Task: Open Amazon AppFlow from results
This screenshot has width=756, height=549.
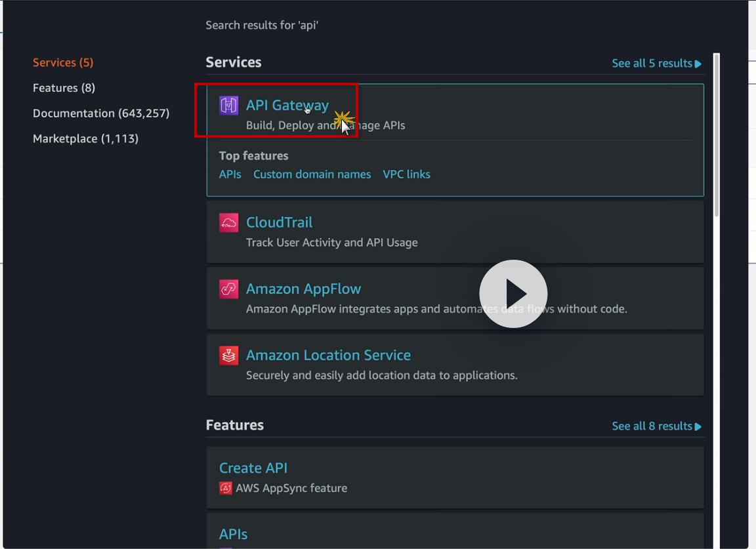Action: [303, 289]
